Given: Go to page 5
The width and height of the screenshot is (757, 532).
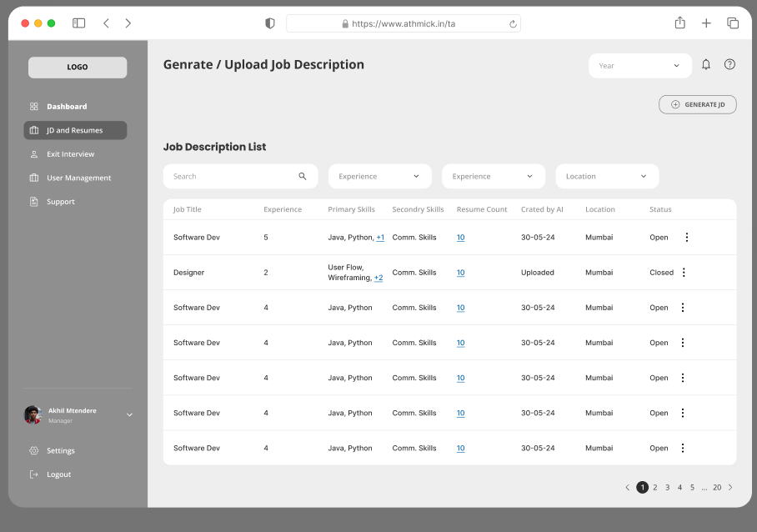Looking at the screenshot, I should coord(692,487).
